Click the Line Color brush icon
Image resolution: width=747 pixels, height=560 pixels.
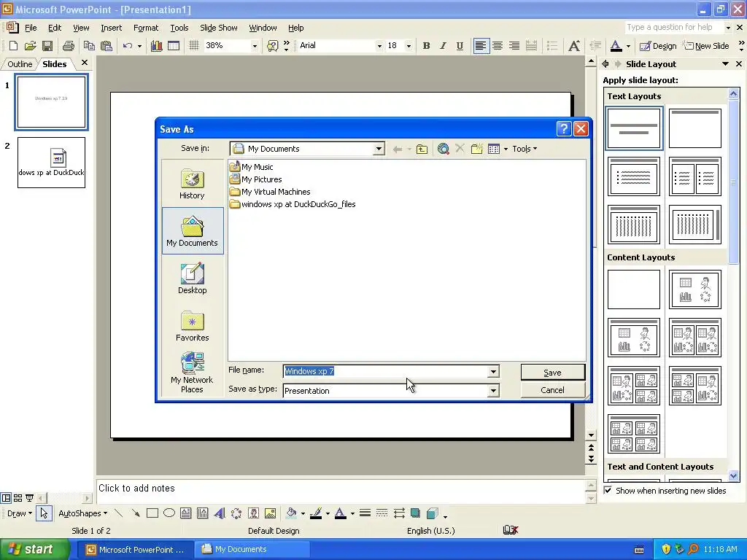(315, 513)
